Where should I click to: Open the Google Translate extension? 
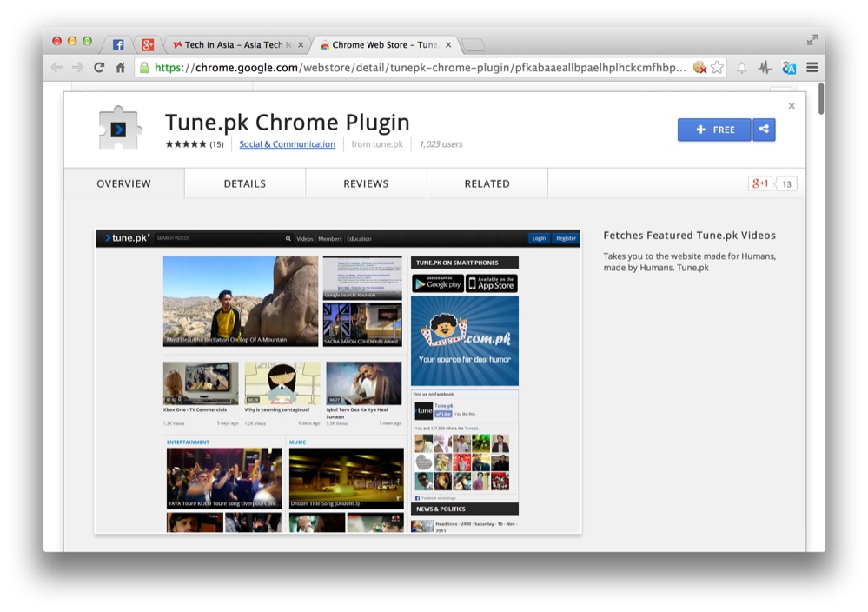789,68
